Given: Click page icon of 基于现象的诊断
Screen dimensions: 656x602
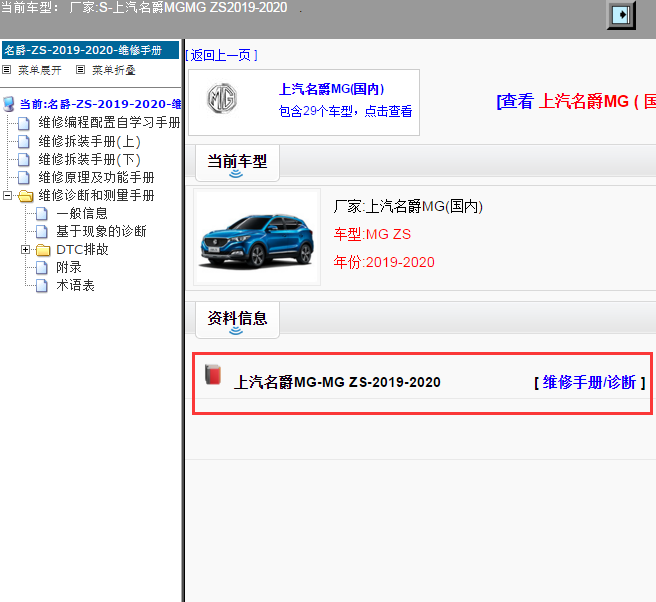Looking at the screenshot, I should coord(42,231).
